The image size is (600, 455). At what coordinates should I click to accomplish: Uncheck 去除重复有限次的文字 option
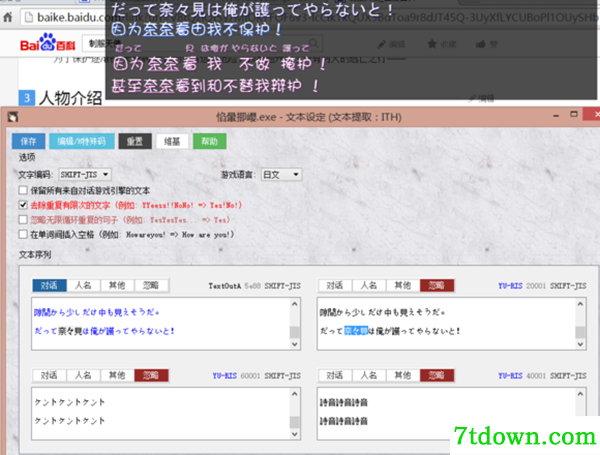point(23,205)
